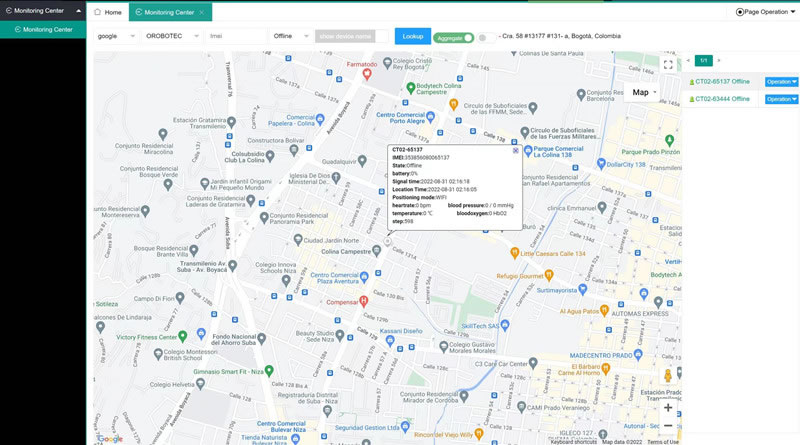
Task: Switch to the Monitoring Center tab
Action: point(169,12)
